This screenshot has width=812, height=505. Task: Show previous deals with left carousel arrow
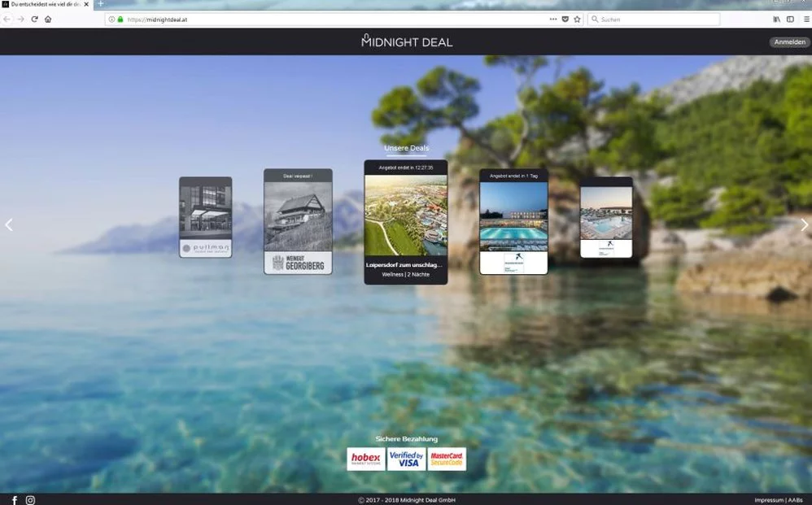(9, 225)
